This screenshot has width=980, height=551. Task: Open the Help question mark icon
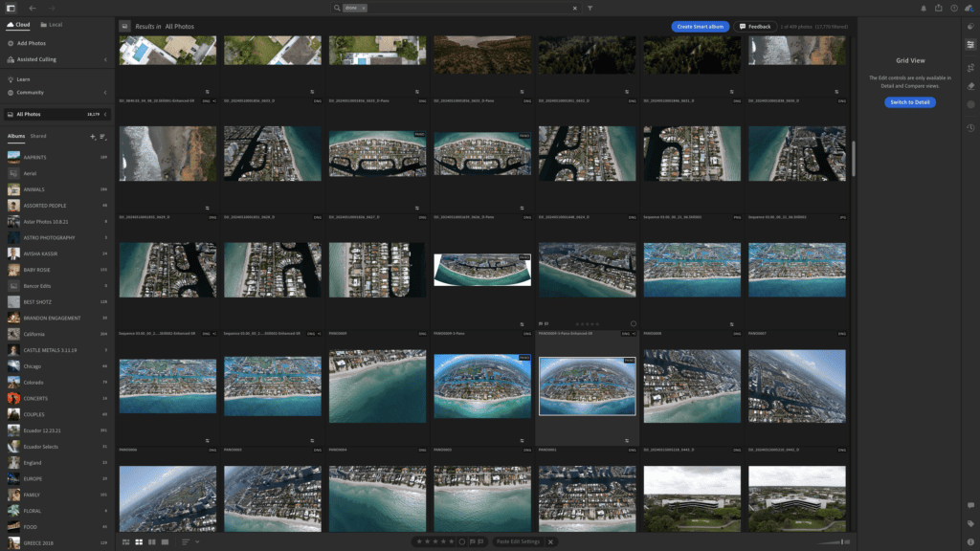point(954,8)
